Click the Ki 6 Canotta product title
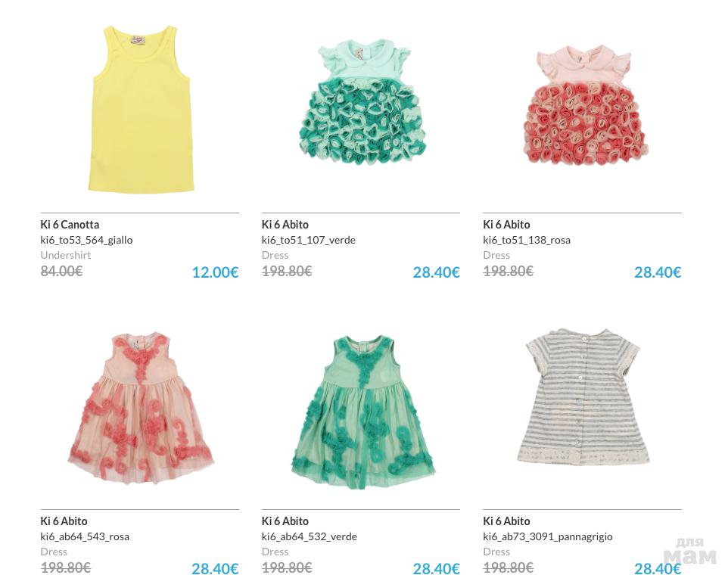 (70, 225)
